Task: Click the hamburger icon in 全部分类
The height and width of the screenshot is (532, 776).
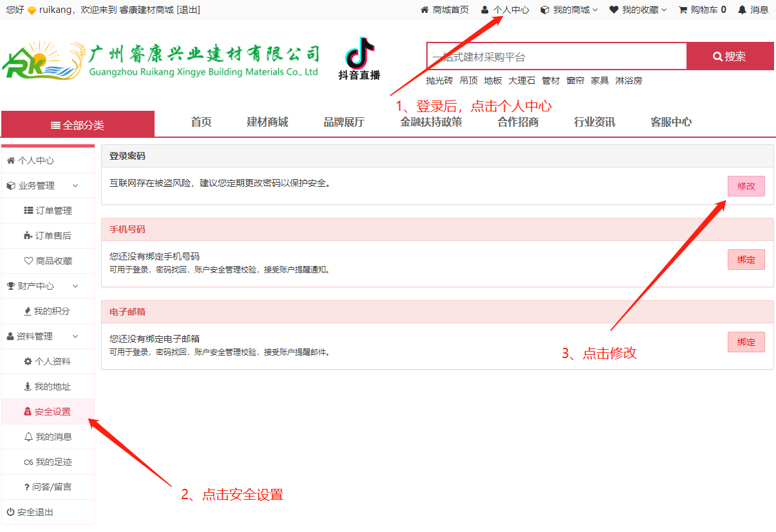Action: 56,125
